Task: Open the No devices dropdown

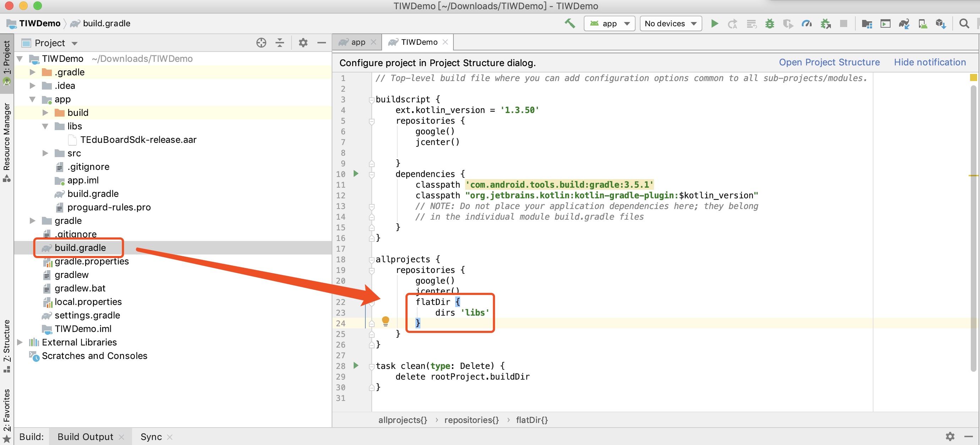Action: pyautogui.click(x=670, y=23)
